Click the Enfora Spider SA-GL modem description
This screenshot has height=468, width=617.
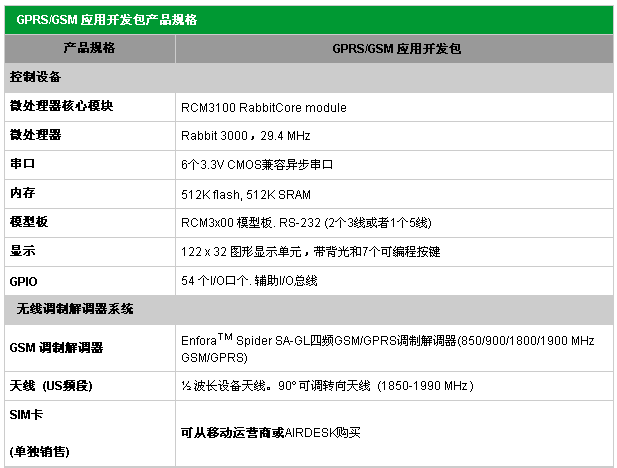click(x=387, y=347)
